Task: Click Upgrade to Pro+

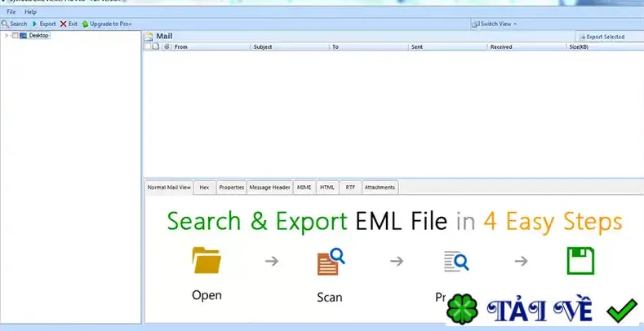Action: (x=107, y=24)
